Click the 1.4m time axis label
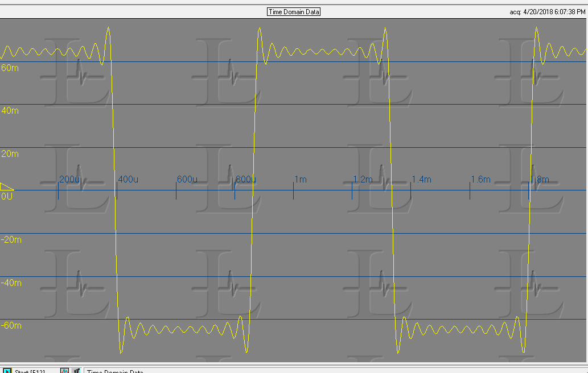 (x=421, y=179)
